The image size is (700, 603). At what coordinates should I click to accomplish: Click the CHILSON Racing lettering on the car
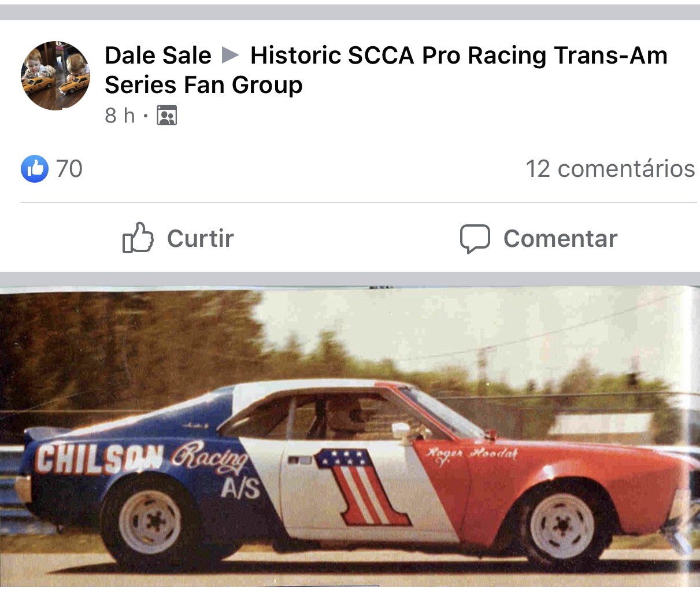pyautogui.click(x=142, y=460)
